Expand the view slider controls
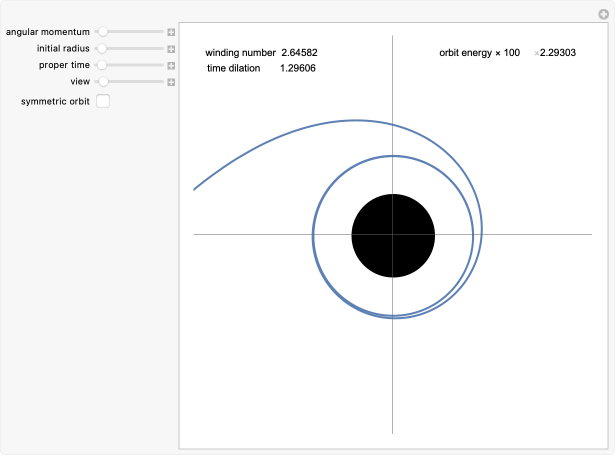615x456 pixels. [x=171, y=81]
